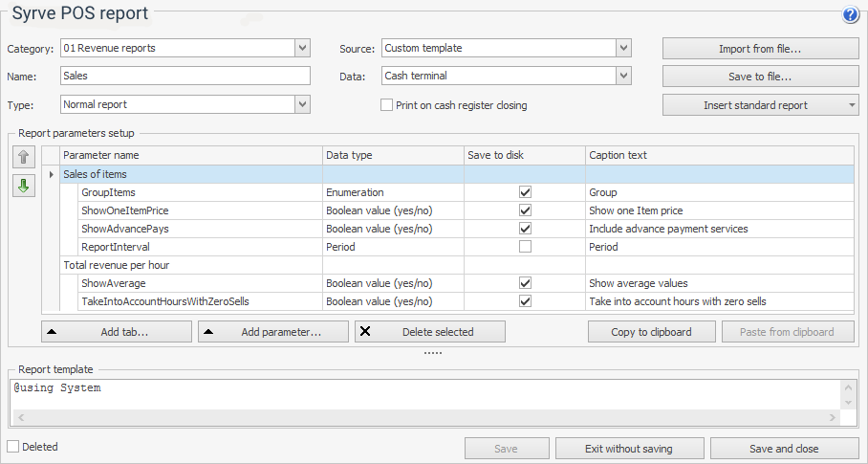Open the Data dropdown for Cash terminal

coord(623,76)
